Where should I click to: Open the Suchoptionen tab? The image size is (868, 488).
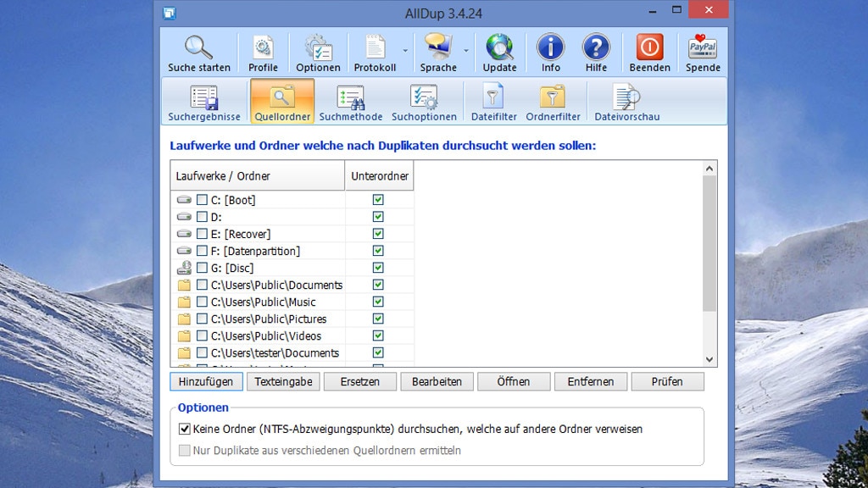tap(424, 102)
